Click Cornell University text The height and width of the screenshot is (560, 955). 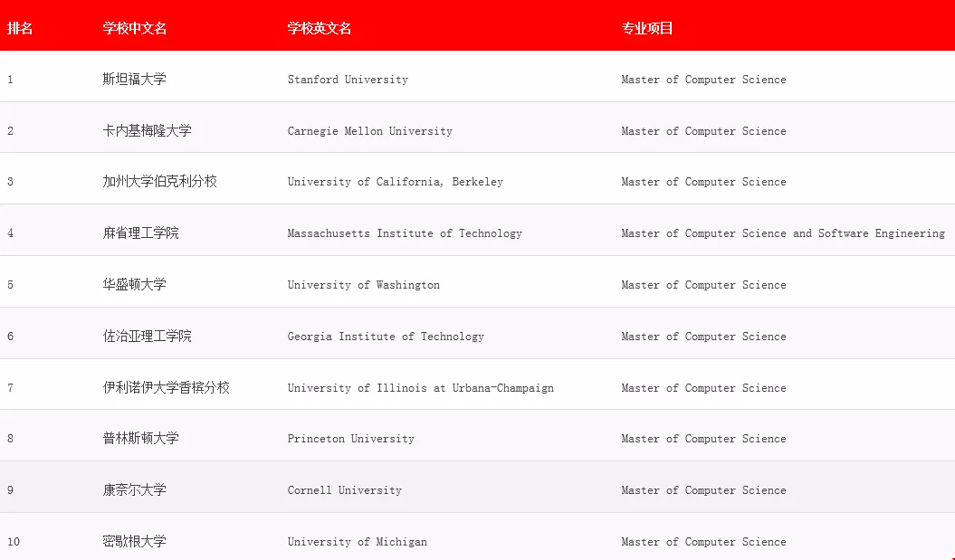click(345, 490)
